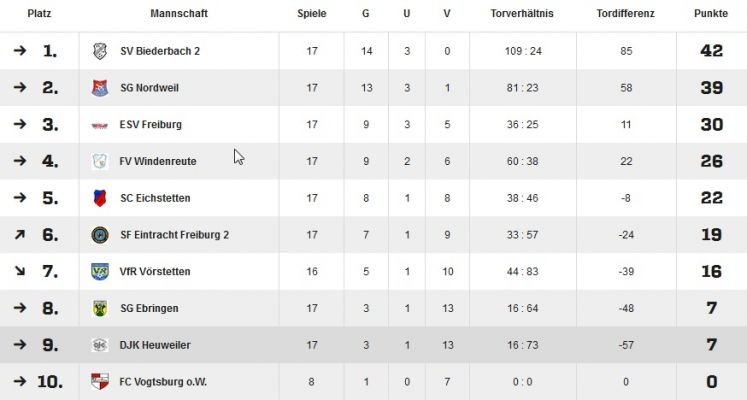Image resolution: width=747 pixels, height=400 pixels.
Task: Open the VfR Vörstetten team link
Action: pyautogui.click(x=155, y=271)
